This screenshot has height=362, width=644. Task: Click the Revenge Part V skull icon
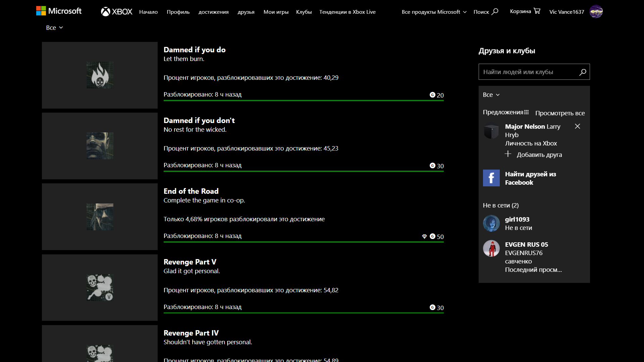pyautogui.click(x=100, y=288)
